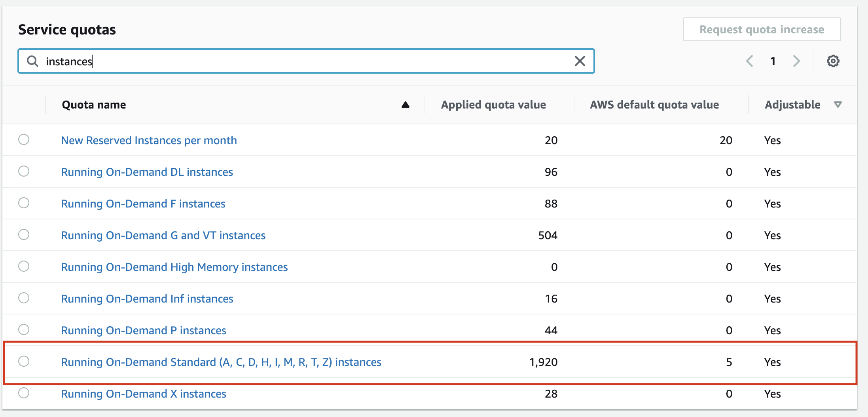Select radio for Running On-Demand Inf instances
Viewport: 868px width, 417px height.
pyautogui.click(x=24, y=298)
